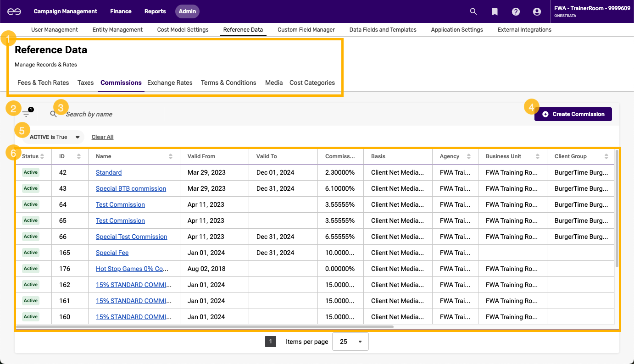This screenshot has height=364, width=634.
Task: Sort by Name column sort arrows
Action: point(171,156)
